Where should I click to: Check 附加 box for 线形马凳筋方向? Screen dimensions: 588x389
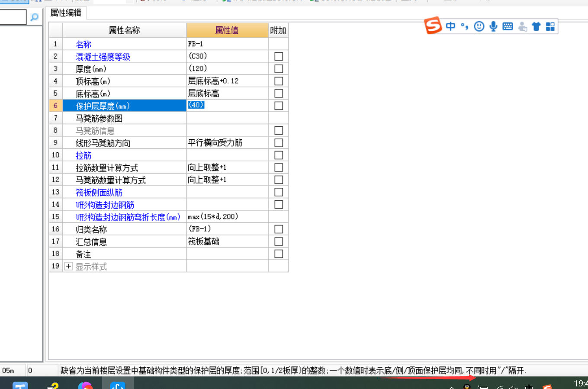(x=279, y=143)
